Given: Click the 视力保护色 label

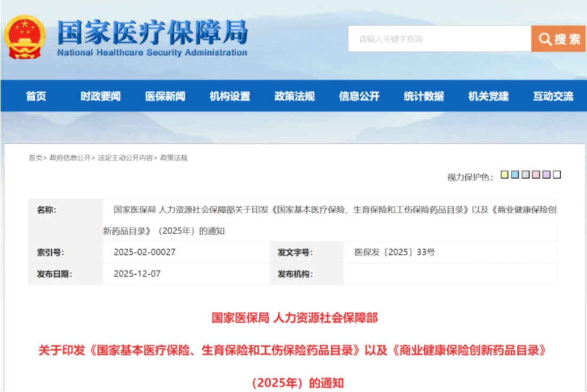Looking at the screenshot, I should [x=470, y=177].
